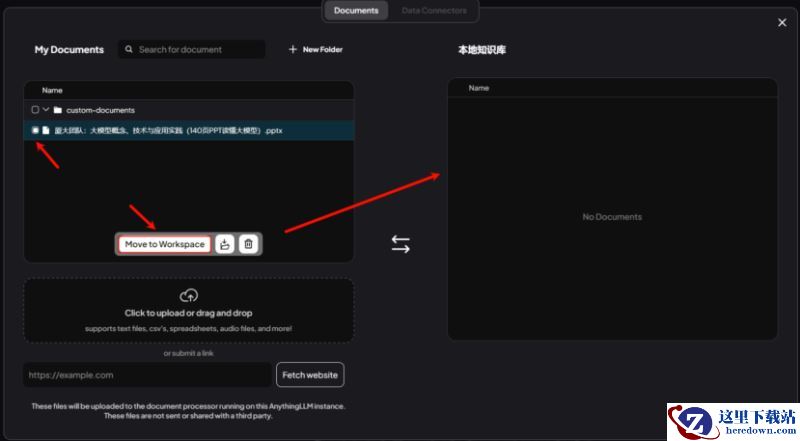Click the Fetch website button
This screenshot has height=441, width=800.
click(x=310, y=375)
